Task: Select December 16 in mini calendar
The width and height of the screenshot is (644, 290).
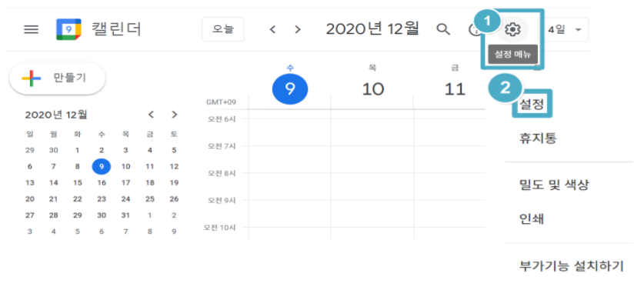Action: [x=102, y=183]
